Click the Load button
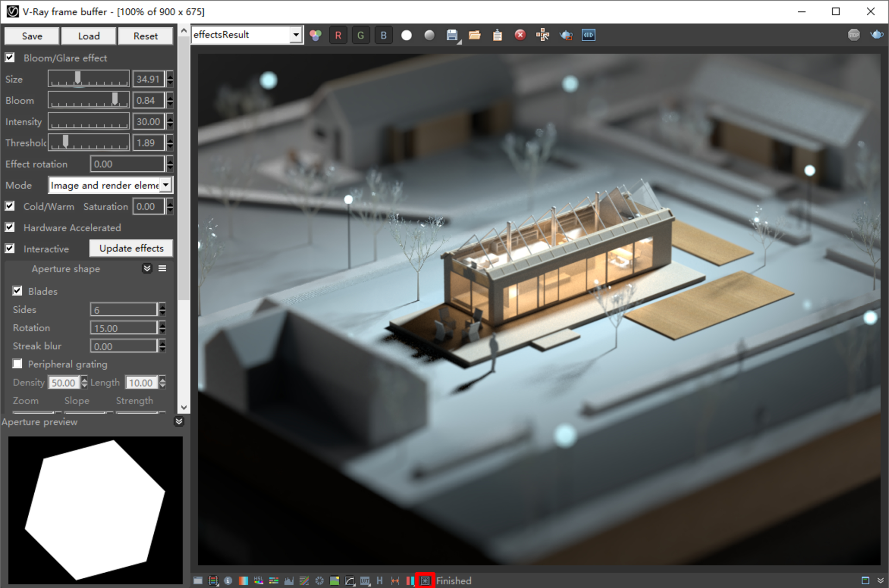Screen dimensions: 889x588 [x=88, y=36]
